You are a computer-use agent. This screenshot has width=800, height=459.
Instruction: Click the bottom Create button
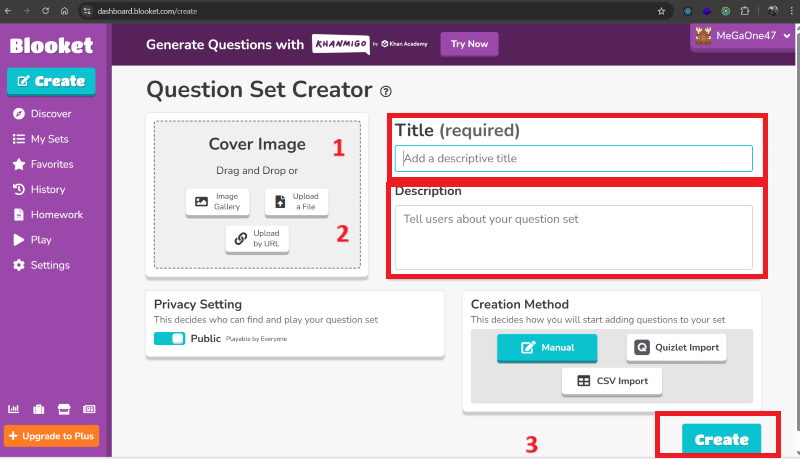coord(721,439)
